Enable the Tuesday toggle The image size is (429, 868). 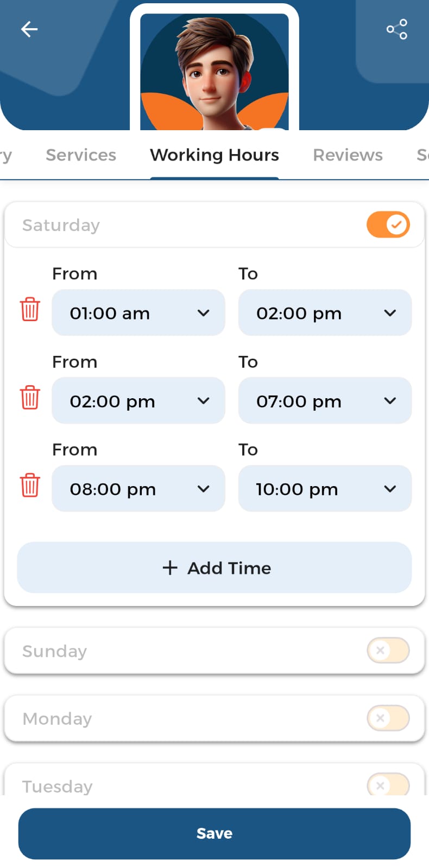point(388,784)
